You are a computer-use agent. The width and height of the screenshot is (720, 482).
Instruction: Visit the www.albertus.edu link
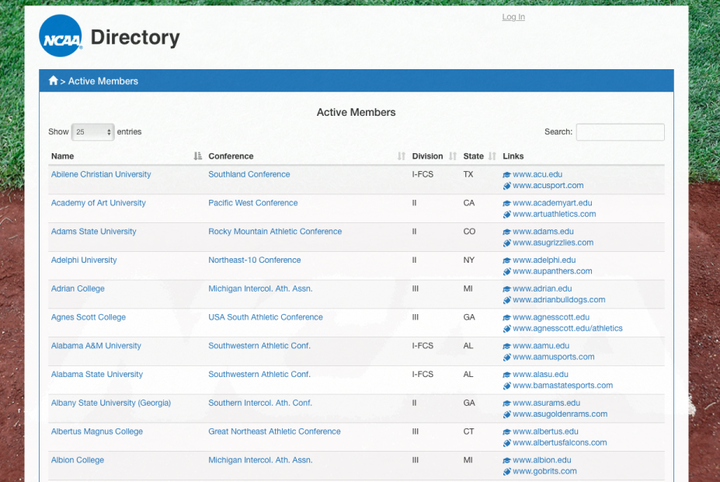[546, 431]
